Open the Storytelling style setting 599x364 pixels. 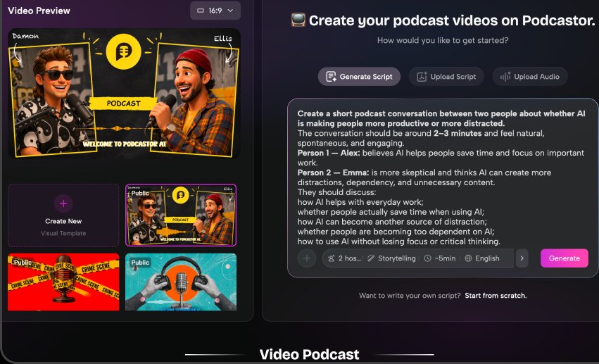point(391,258)
